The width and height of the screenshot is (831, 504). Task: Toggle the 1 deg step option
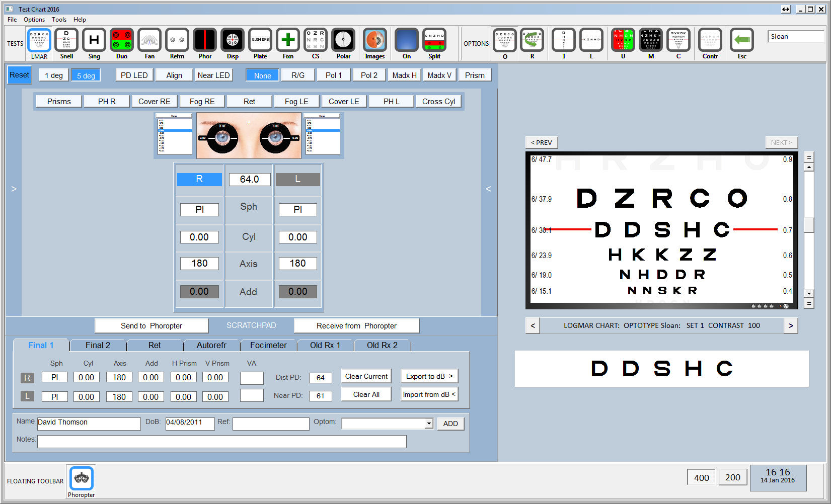click(54, 75)
